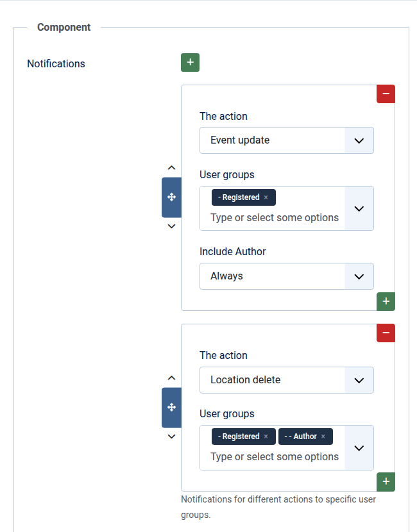Move the Event update block up with the chevron
Viewport: 417px width, 532px height.
click(171, 167)
